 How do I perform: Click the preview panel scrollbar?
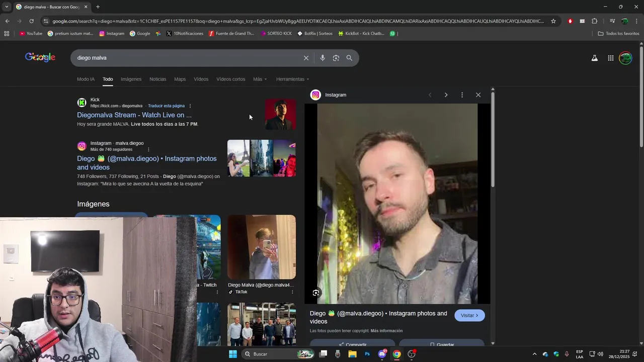[x=493, y=141]
